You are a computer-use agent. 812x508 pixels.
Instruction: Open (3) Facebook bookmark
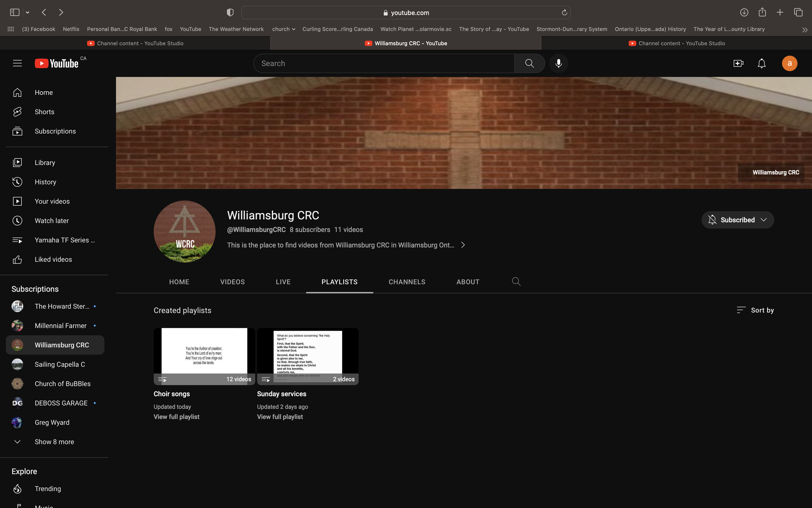click(x=39, y=29)
